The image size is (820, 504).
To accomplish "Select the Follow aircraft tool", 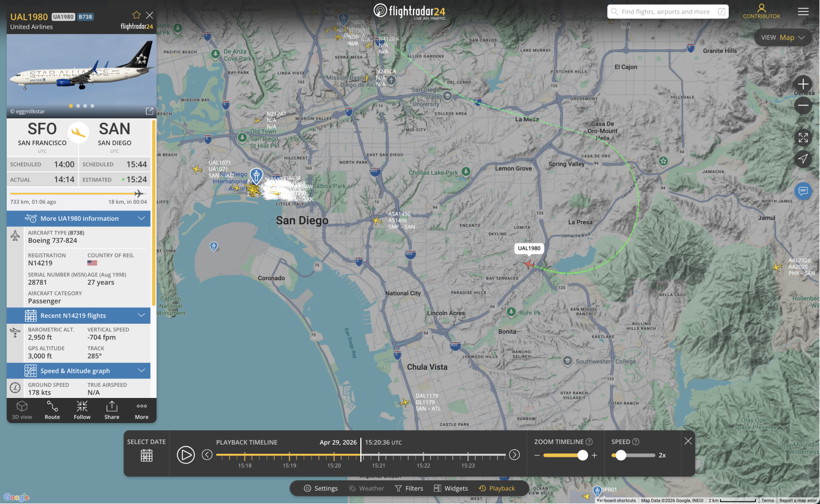I will coord(81,410).
